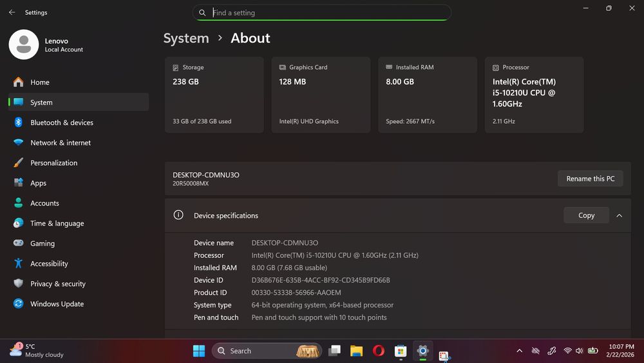Open Accounts settings
Viewport: 644px width, 363px height.
click(x=79, y=203)
